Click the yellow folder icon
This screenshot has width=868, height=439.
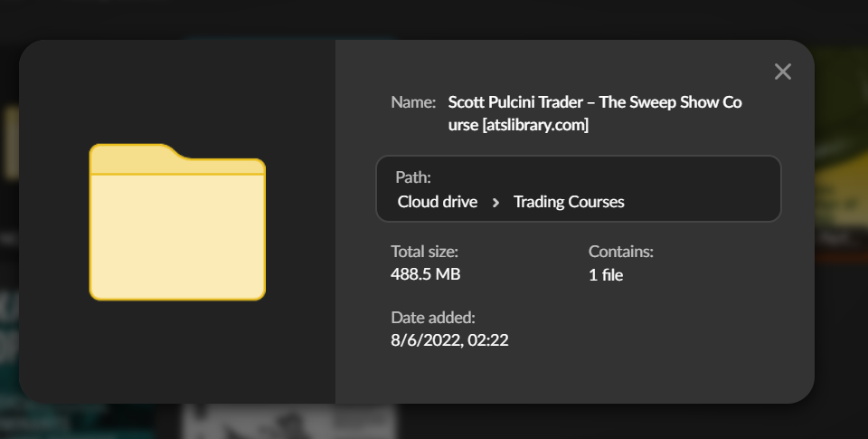pyautogui.click(x=177, y=222)
